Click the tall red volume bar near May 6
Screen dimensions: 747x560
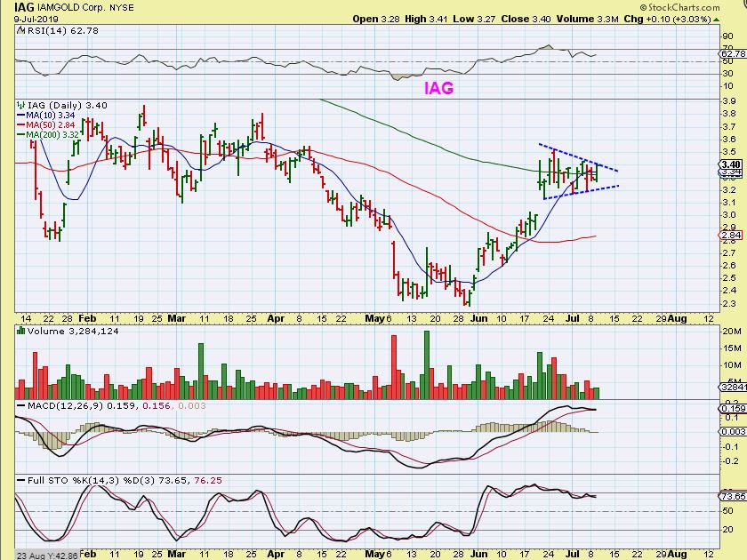(394, 367)
